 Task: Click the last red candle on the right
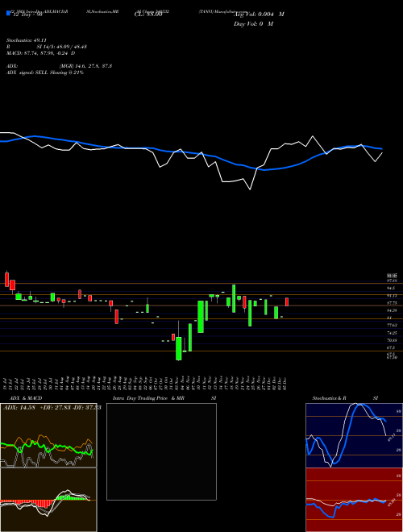tap(287, 302)
